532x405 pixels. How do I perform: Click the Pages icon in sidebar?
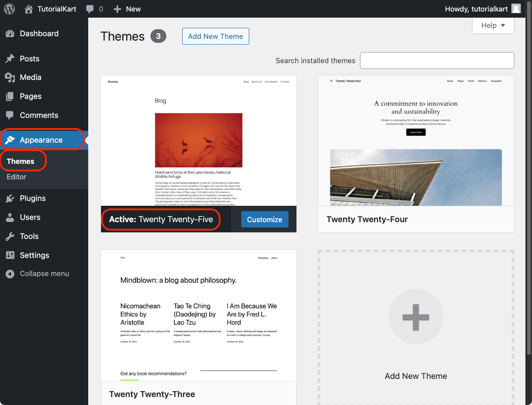[10, 96]
